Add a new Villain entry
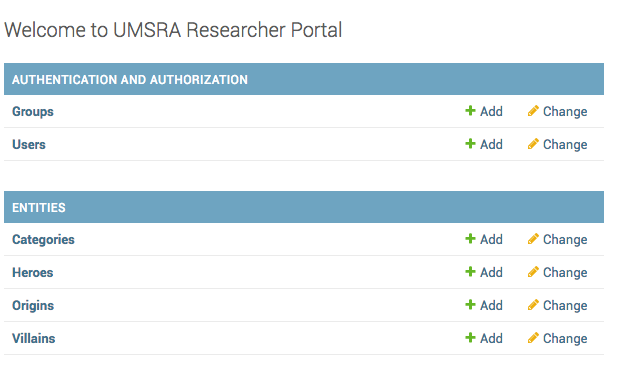This screenshot has height=369, width=626. [484, 338]
